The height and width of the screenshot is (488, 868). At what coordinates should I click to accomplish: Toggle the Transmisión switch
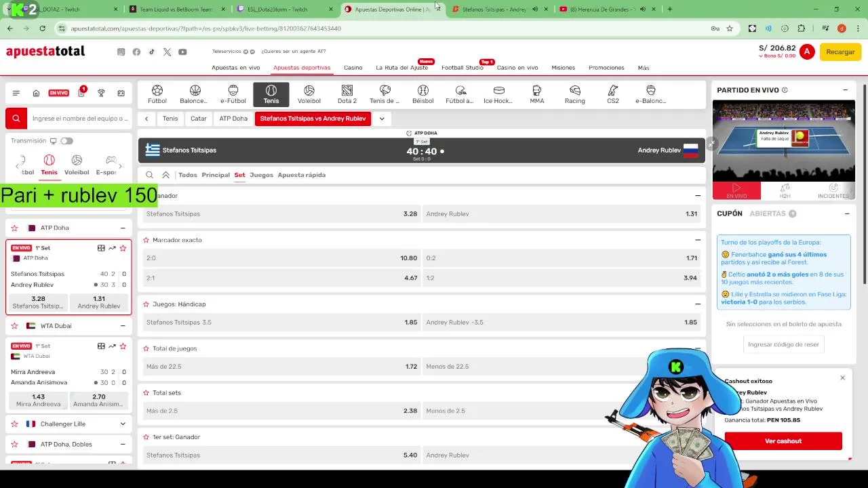tap(66, 141)
